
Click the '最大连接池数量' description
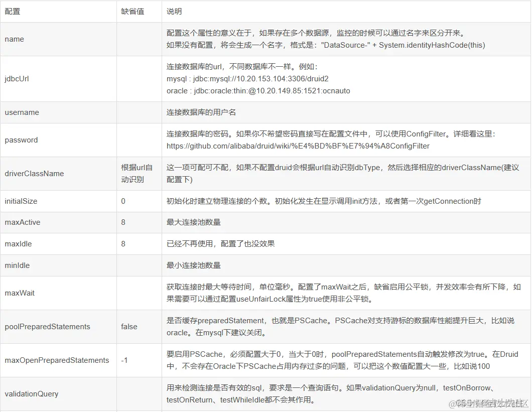pos(193,222)
